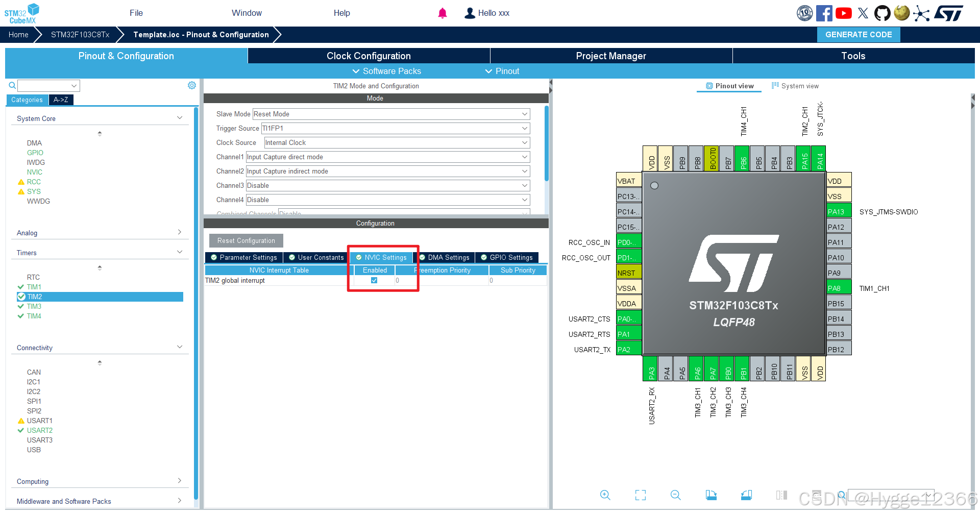Open the X (Twitter) link icon
The height and width of the screenshot is (515, 980).
click(863, 13)
